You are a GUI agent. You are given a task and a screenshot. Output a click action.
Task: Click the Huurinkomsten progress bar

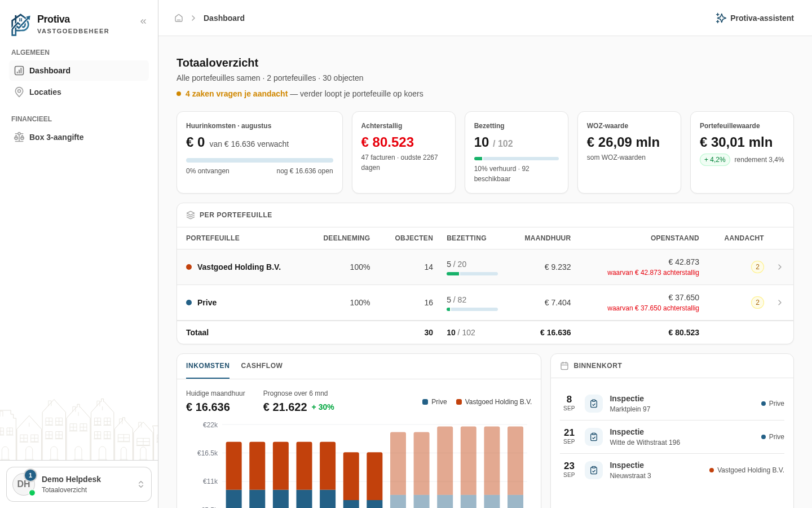(x=259, y=160)
